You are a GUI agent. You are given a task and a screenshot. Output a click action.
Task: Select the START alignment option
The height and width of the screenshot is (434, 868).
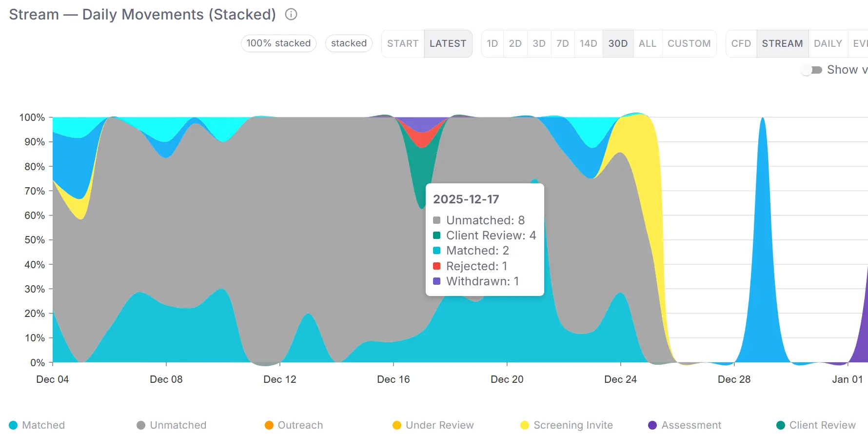[402, 43]
